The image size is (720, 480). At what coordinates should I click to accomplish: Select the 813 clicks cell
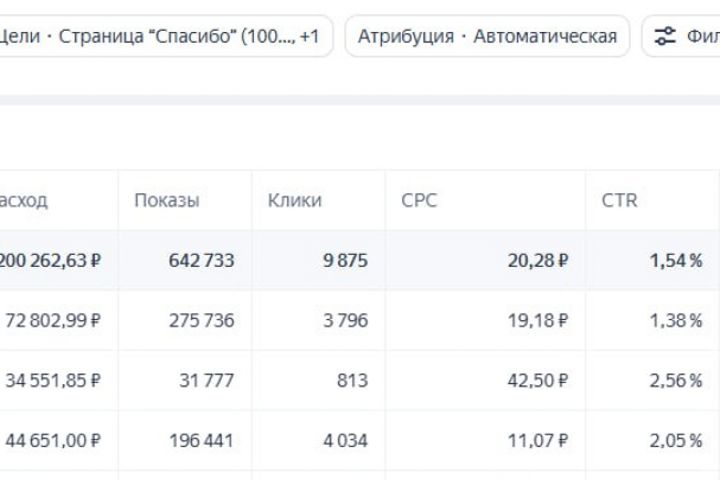point(352,380)
